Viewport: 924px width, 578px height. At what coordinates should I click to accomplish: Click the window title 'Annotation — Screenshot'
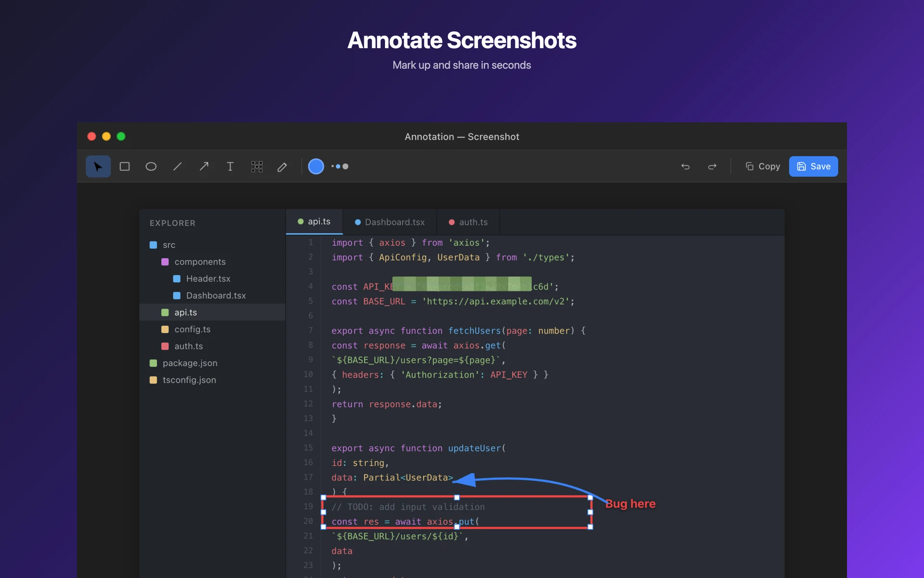tap(462, 137)
